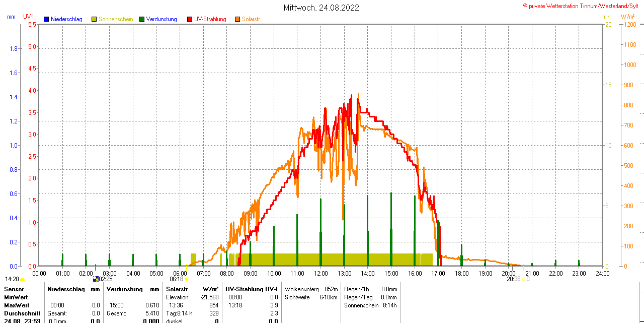Click the red UV-Strahlung legend square
This screenshot has width=644, height=323.
tap(190, 19)
